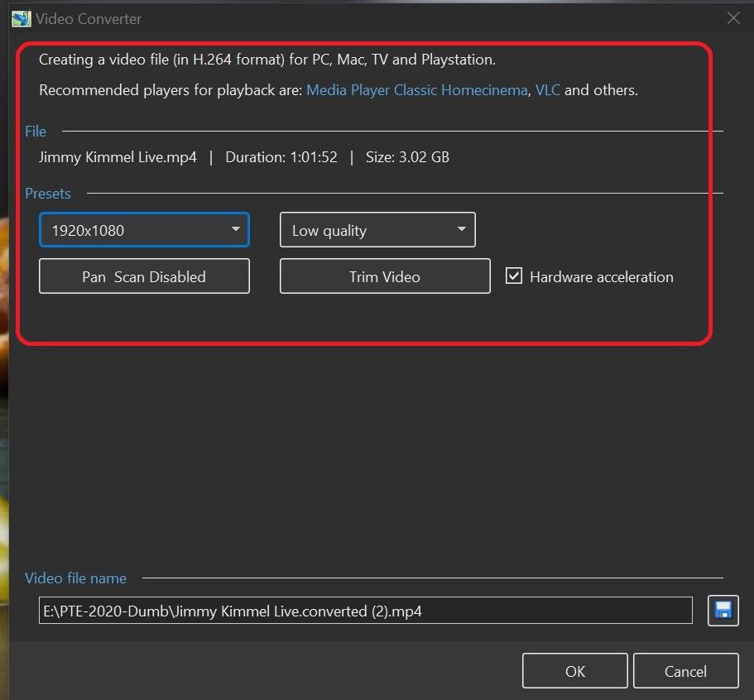The height and width of the screenshot is (700, 754).
Task: Confirm conversion with the OK button
Action: [x=575, y=671]
